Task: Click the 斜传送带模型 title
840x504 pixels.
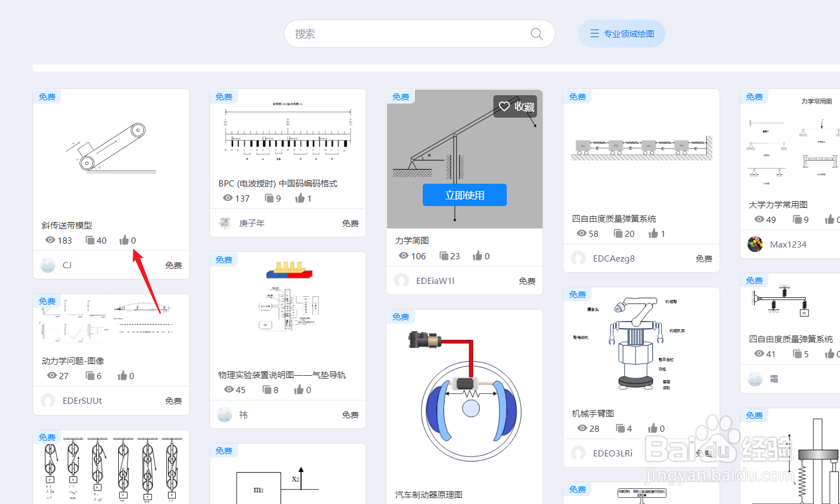Action: coord(67,225)
